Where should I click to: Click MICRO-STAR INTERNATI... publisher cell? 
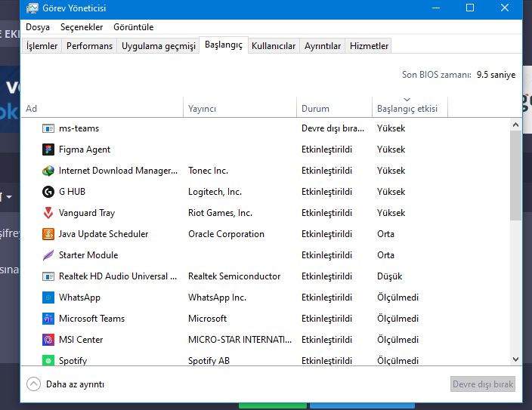[240, 340]
